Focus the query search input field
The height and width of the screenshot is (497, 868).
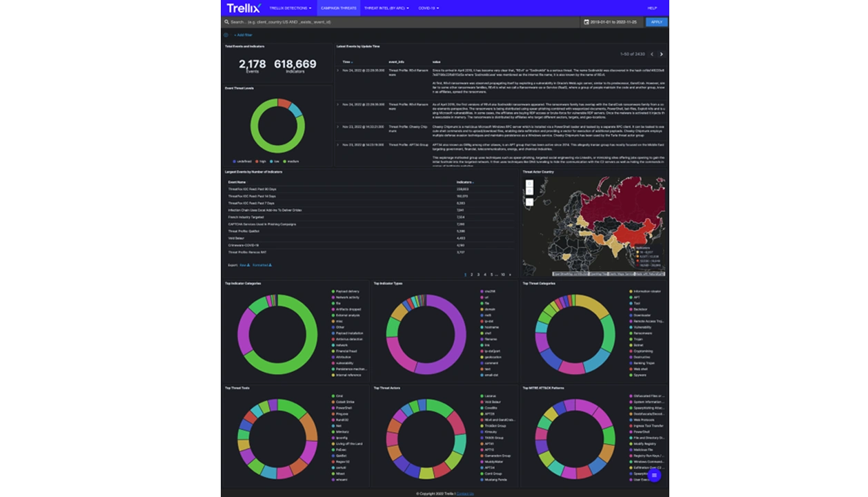point(400,22)
